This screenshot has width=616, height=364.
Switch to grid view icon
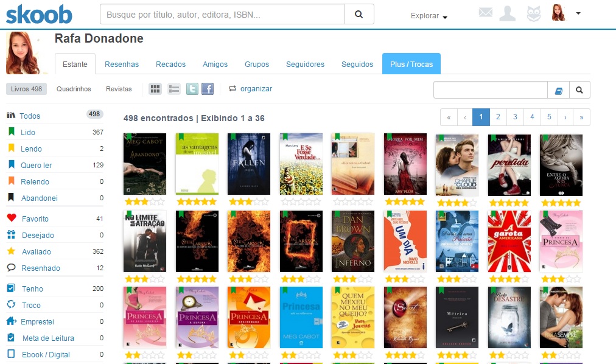click(155, 89)
